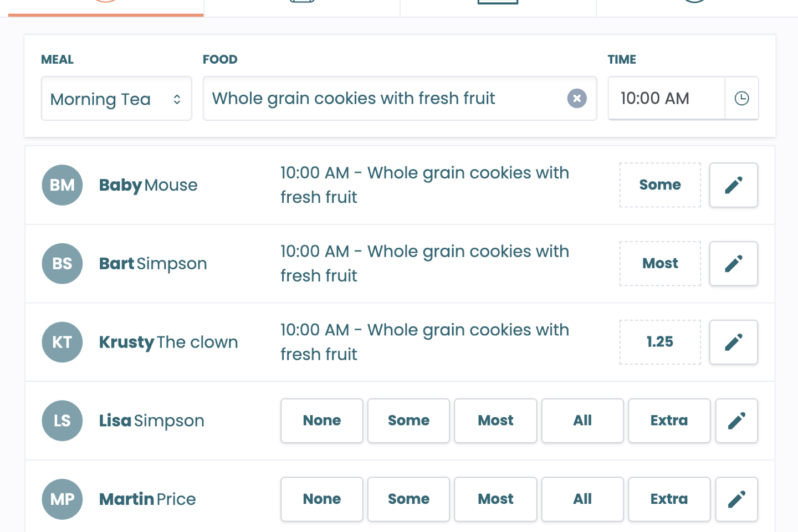Open time picker clock icon
The width and height of the screenshot is (798, 532).
pyautogui.click(x=741, y=99)
